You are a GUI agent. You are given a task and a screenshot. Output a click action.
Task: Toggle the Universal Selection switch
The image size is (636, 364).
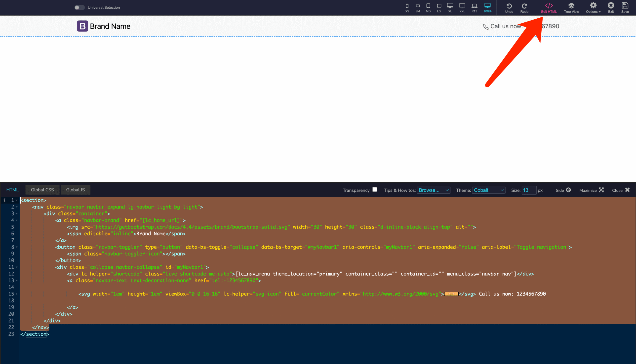(79, 7)
